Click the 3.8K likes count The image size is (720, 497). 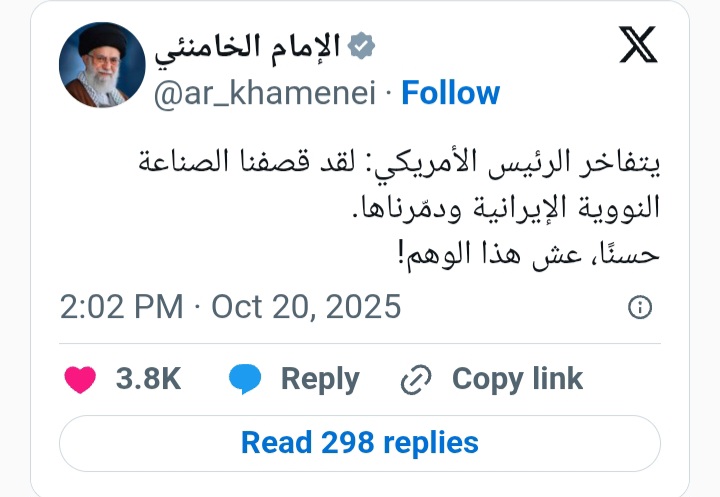[x=148, y=380]
